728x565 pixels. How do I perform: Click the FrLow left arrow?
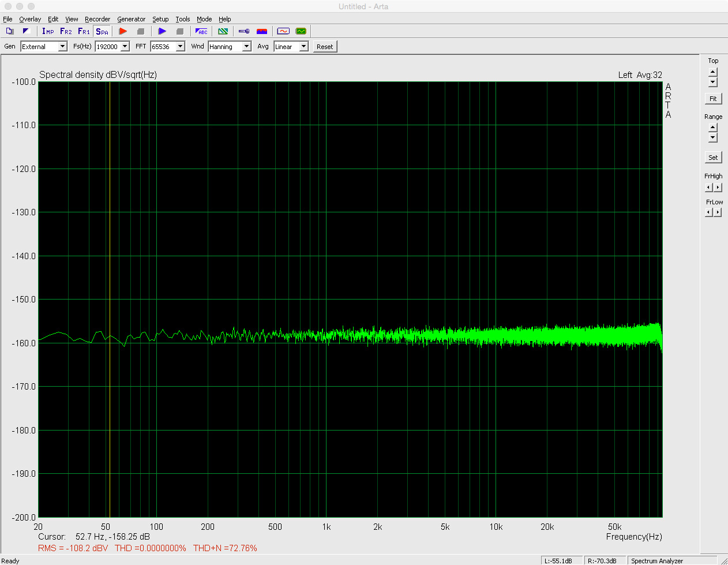(x=709, y=212)
